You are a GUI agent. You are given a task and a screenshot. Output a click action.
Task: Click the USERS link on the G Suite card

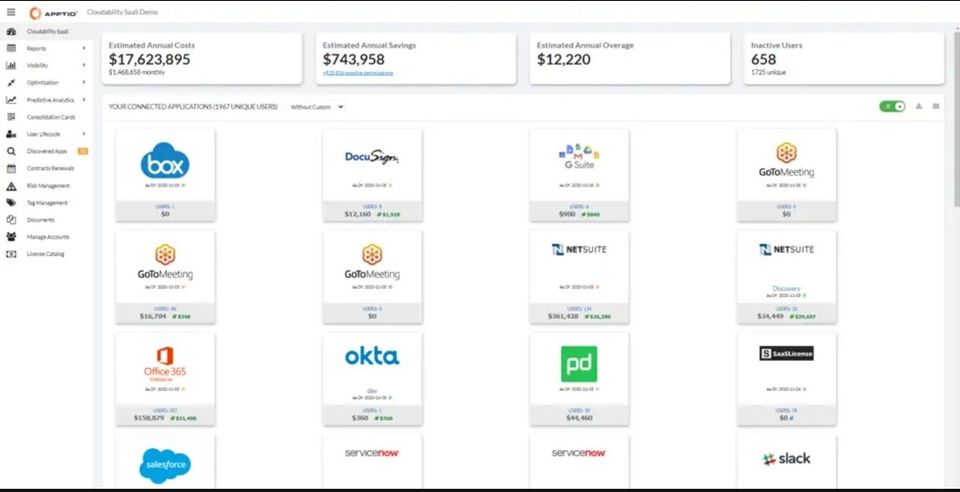pos(579,207)
